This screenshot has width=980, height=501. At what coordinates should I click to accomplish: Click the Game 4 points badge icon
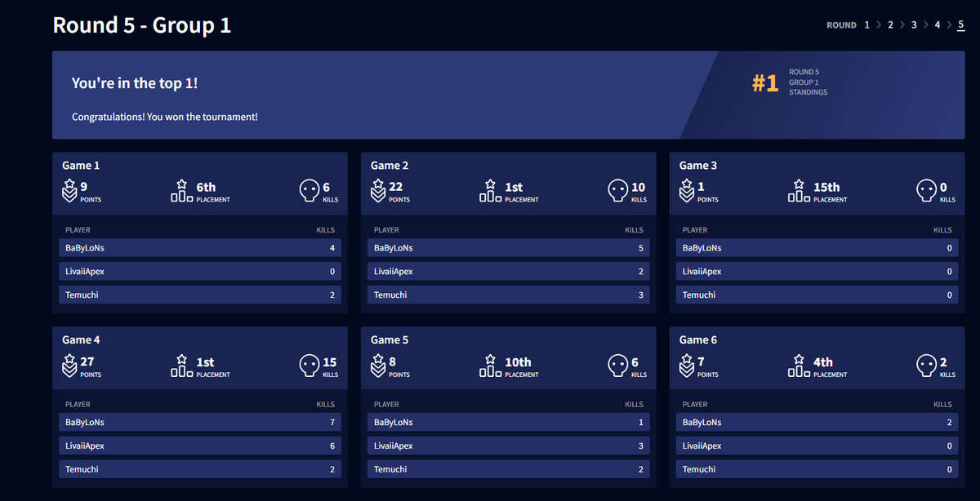69,366
